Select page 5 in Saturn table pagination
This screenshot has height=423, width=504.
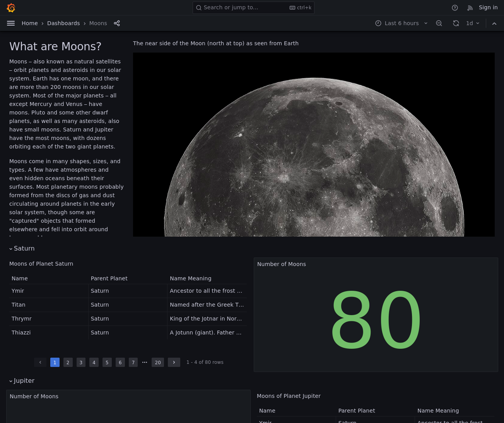pos(107,362)
